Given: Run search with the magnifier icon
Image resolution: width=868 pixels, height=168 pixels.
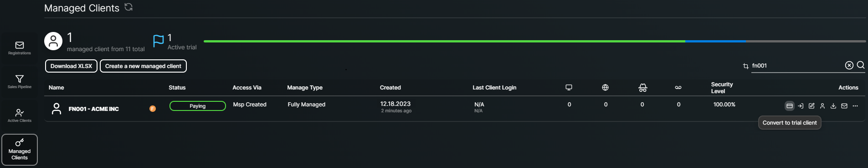Looking at the screenshot, I should click(861, 65).
